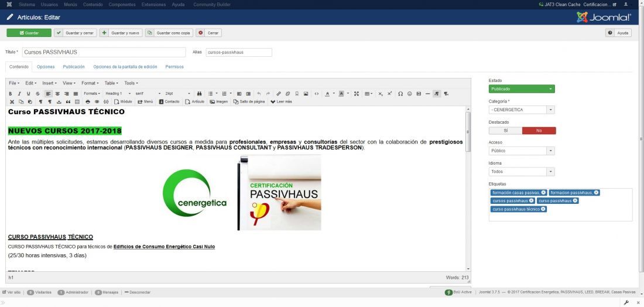This screenshot has height=307, width=644.
Task: Open find and replace binoculars icon
Action: (200, 94)
